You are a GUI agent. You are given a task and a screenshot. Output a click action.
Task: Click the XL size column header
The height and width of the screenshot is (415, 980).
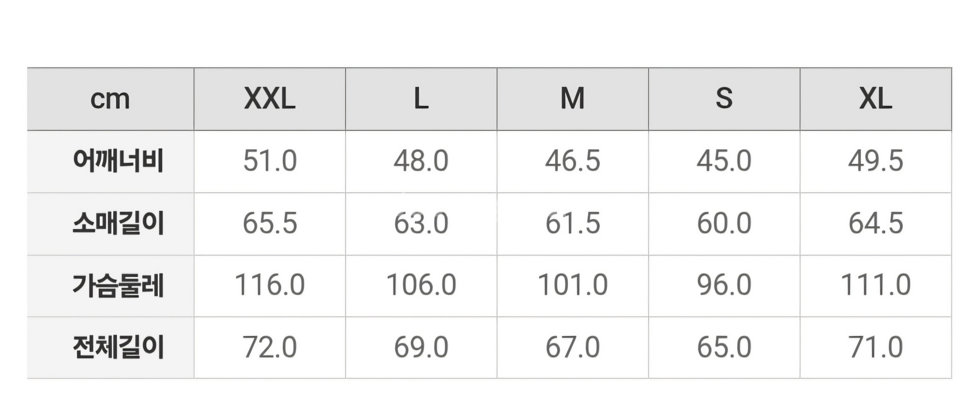pos(875,100)
